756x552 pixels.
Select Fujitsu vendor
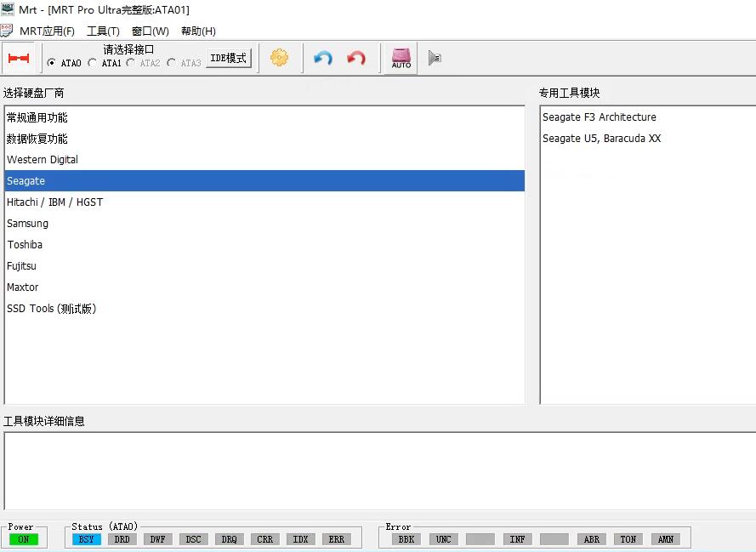264,265
